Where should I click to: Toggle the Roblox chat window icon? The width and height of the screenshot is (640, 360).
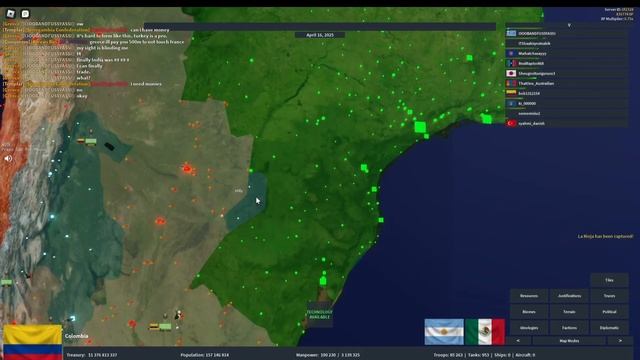click(x=25, y=13)
